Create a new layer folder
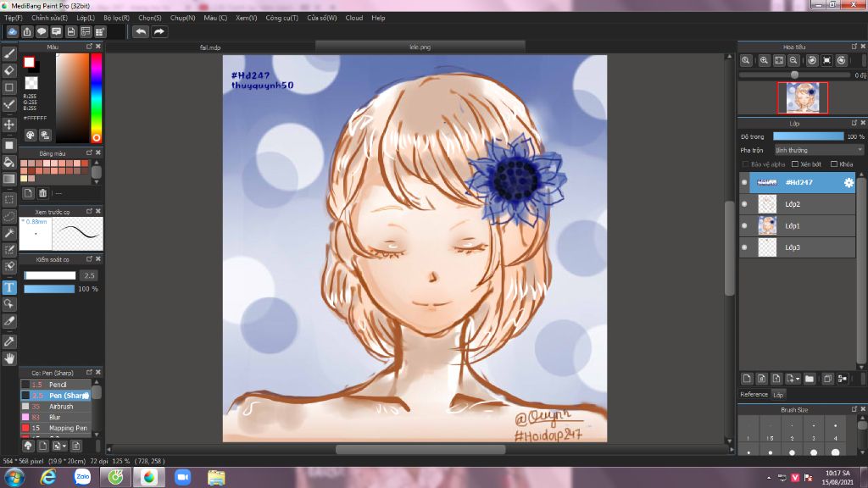 tap(810, 379)
